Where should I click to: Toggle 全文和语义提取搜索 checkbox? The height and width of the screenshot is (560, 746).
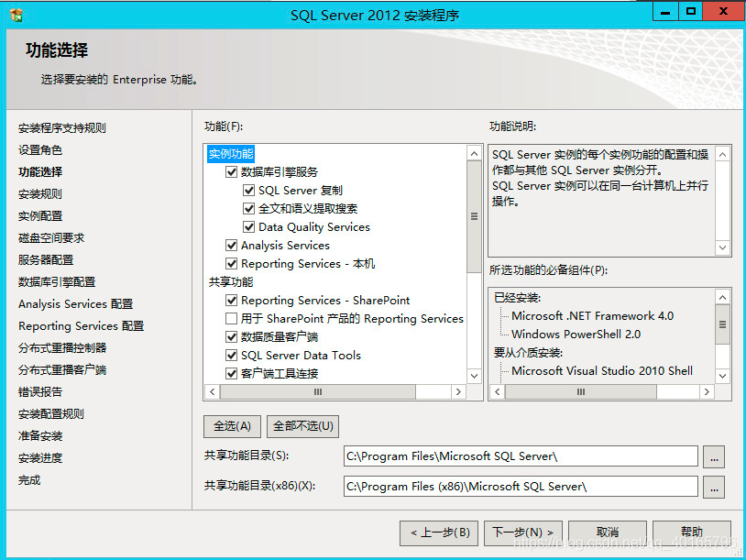249,208
